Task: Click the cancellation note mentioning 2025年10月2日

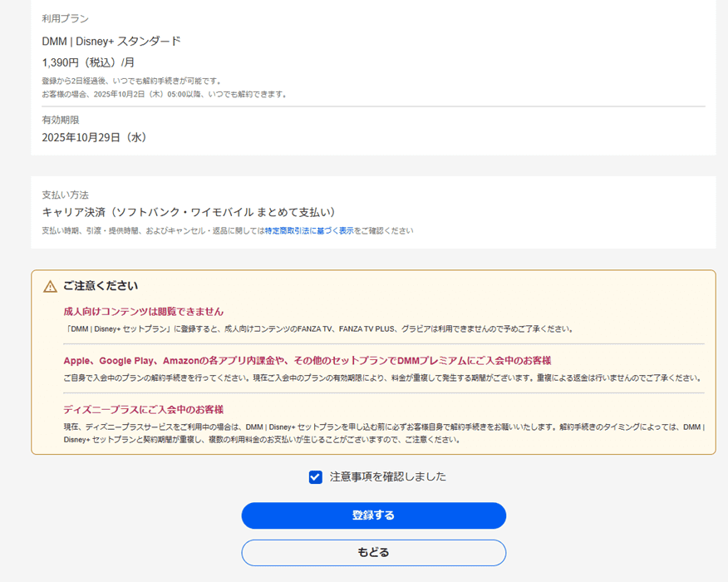Action: point(165,94)
